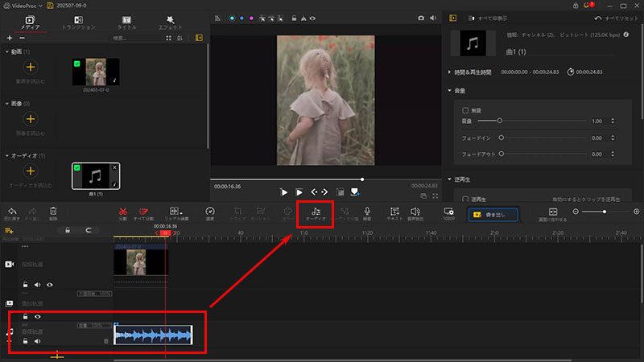The image size is (644, 362).
Task: Adjust the timeline zoom slider
Action: click(605, 212)
